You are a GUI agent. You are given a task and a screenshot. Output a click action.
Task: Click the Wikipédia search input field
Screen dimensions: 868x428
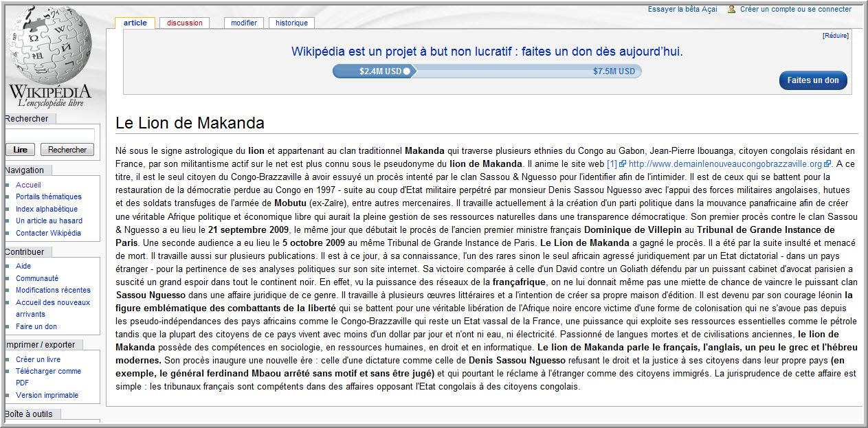49,135
